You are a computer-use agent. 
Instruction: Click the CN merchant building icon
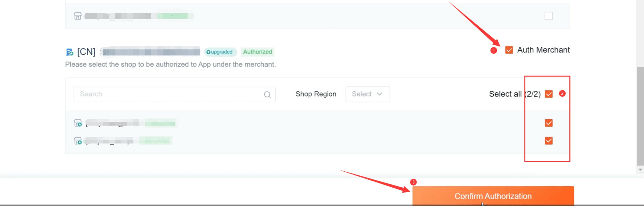tap(69, 52)
